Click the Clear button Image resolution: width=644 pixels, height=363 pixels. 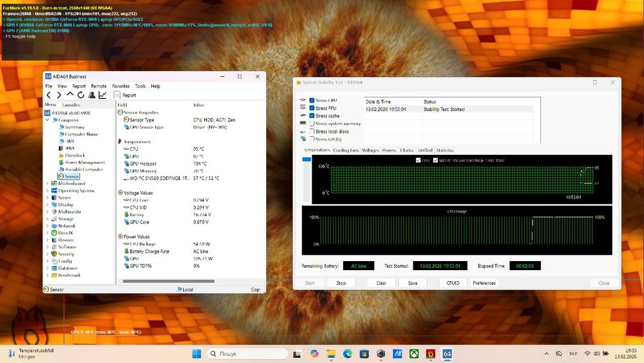pyautogui.click(x=381, y=283)
